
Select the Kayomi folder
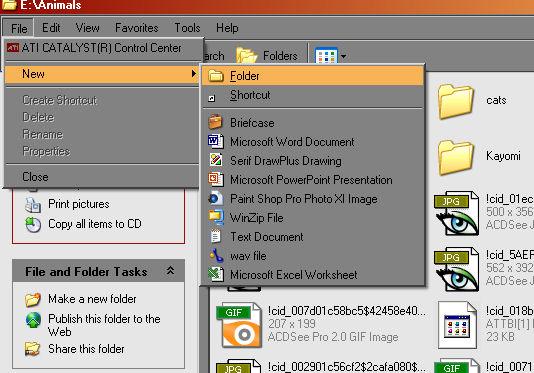pyautogui.click(x=456, y=157)
